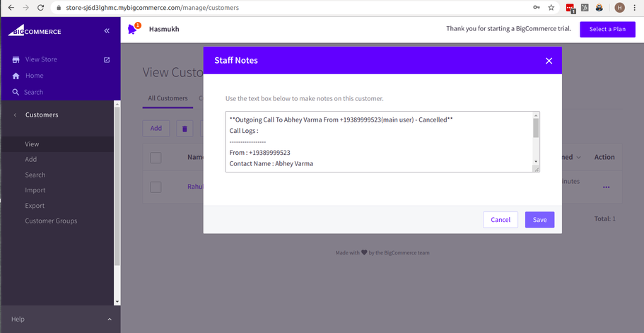This screenshot has height=333, width=644.
Task: Click the trash delete icon button
Action: click(x=185, y=129)
